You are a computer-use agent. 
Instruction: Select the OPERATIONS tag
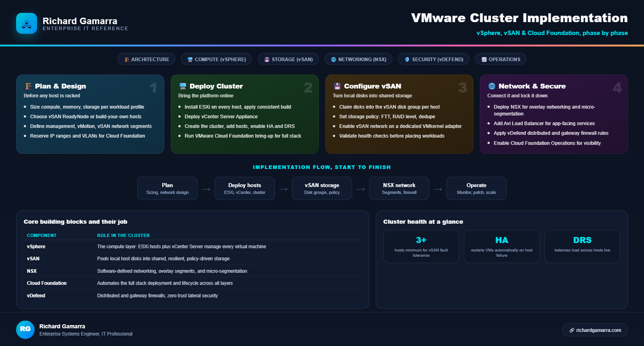point(501,59)
